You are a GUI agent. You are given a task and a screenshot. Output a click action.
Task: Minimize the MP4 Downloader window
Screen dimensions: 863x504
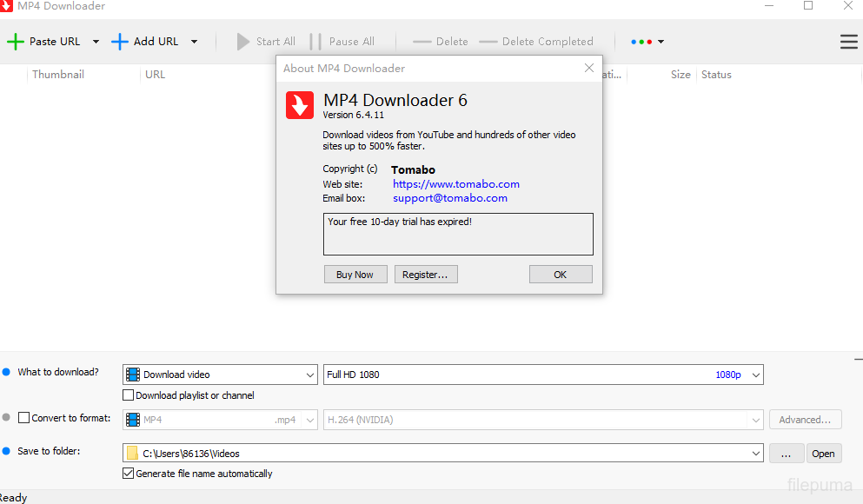769,5
